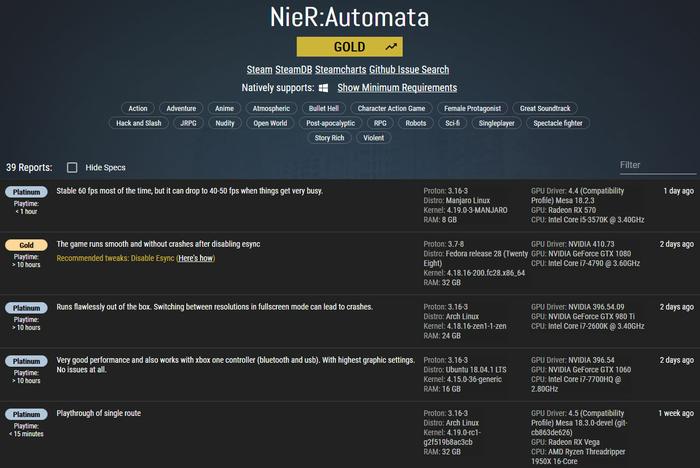Click the Gold badge on the Fedora report
Screen dimensions: 700x468
pos(26,245)
